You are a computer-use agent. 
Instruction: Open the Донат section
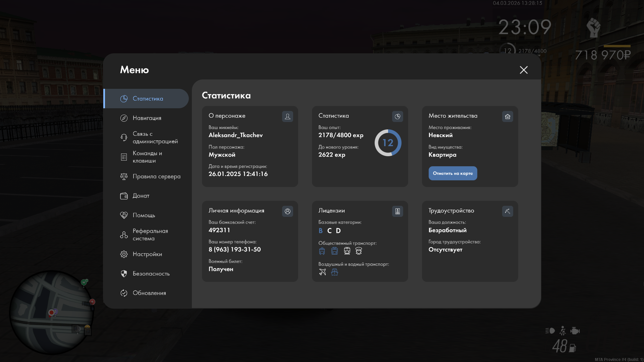click(141, 196)
